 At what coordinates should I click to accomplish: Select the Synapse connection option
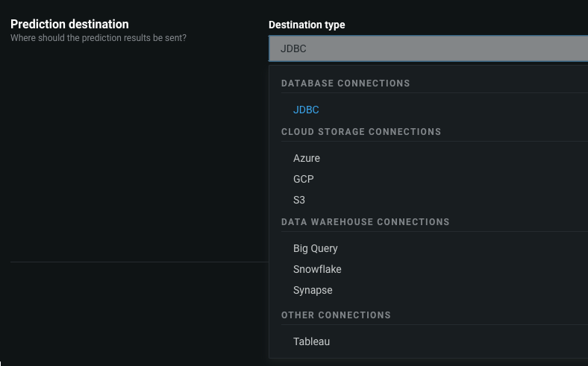click(313, 290)
